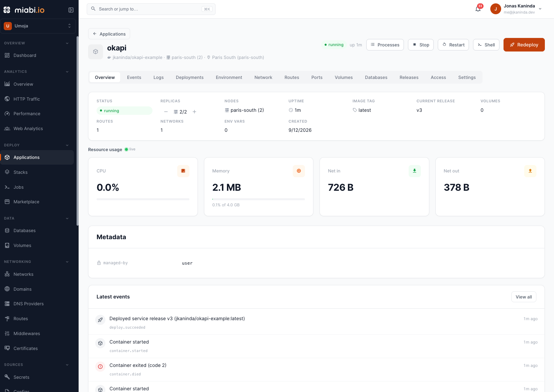Click the Networks topology icon

(7, 274)
